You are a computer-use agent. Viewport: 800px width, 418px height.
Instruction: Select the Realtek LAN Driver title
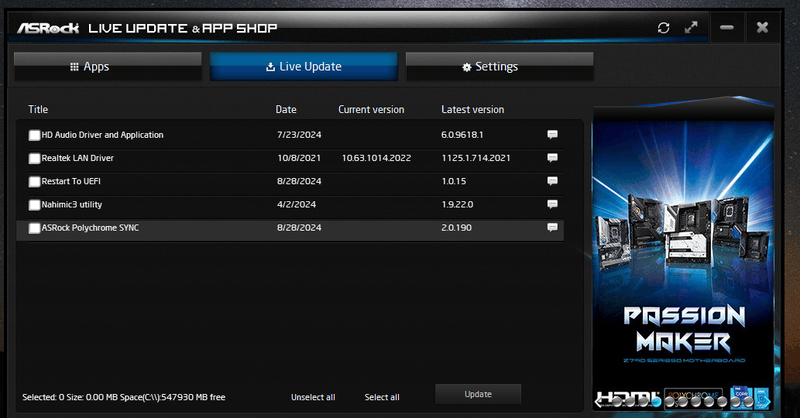[78, 158]
